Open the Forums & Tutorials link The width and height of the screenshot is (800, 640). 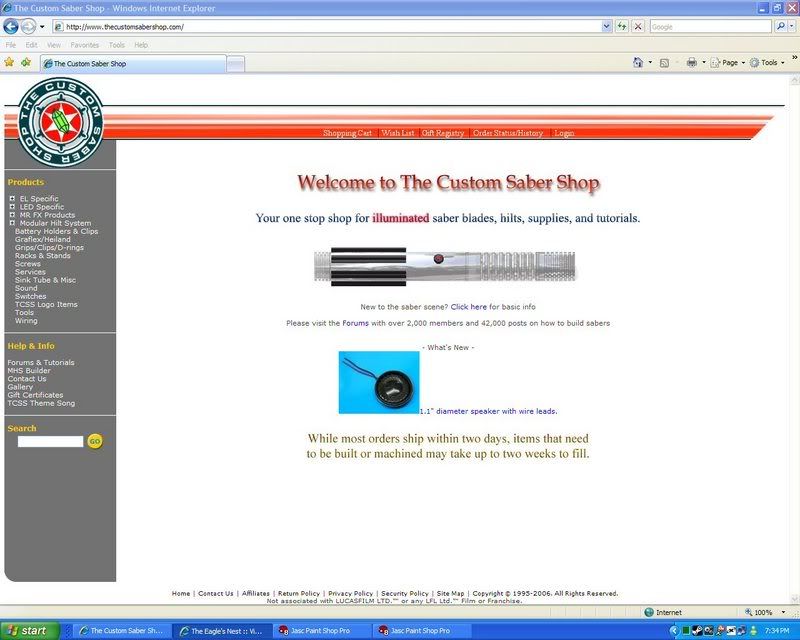(x=41, y=363)
